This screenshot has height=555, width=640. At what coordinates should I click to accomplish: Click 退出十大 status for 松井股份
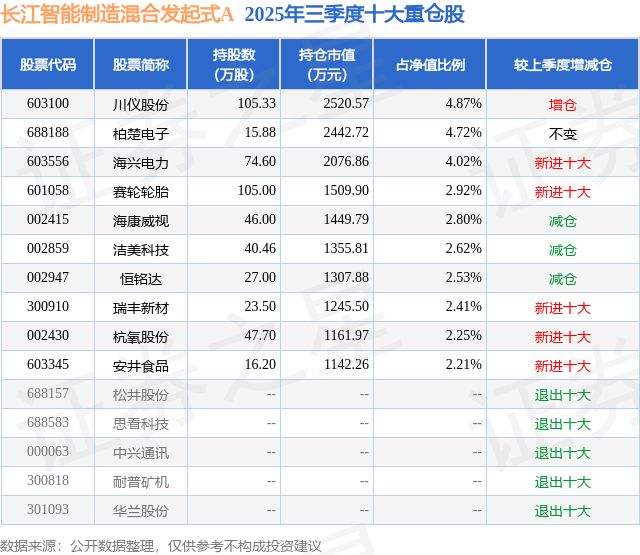562,395
